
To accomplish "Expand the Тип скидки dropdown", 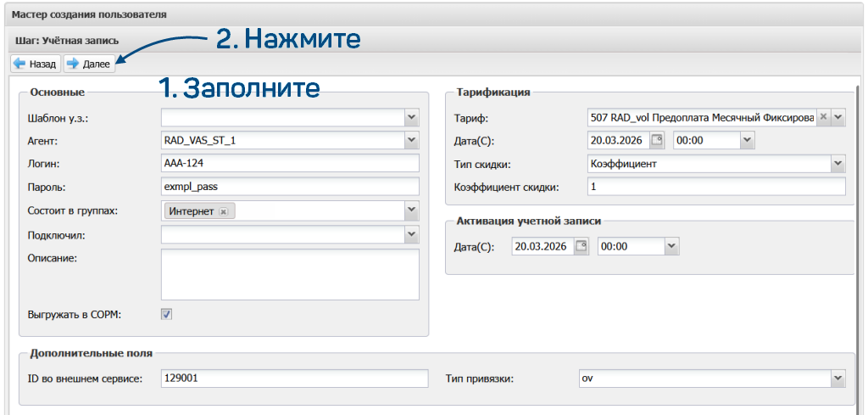I will (x=837, y=164).
